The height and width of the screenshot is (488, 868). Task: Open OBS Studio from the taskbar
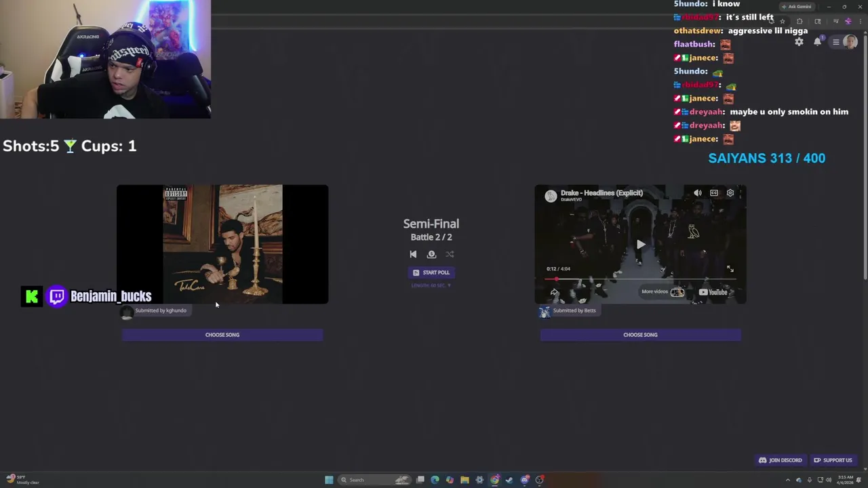pyautogui.click(x=540, y=480)
